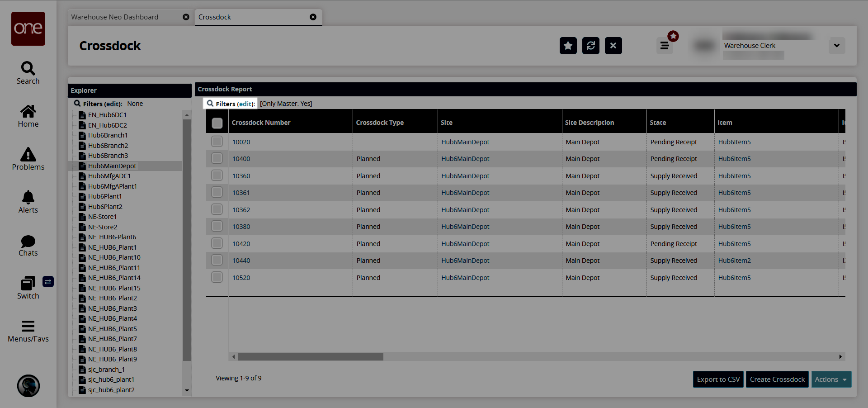The width and height of the screenshot is (868, 408).
Task: Close the Crossdock tab
Action: (x=313, y=17)
